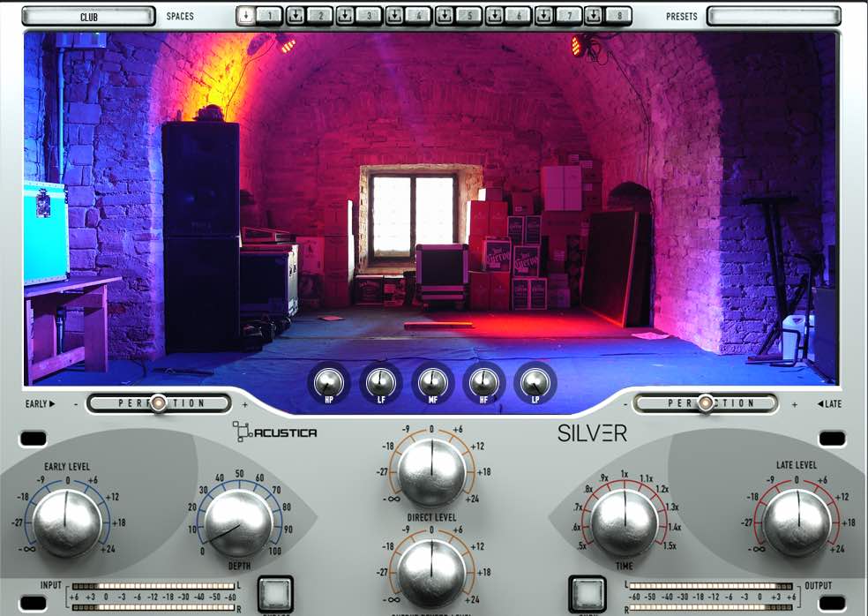Click the save arrow before space 3
The width and height of the screenshot is (868, 616).
point(345,16)
